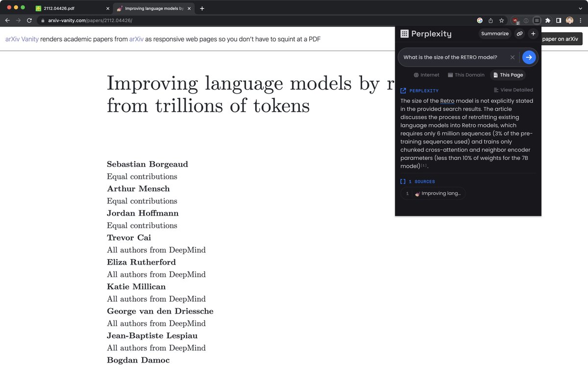The height and width of the screenshot is (367, 588).
Task: Clear the Perplexity search query
Action: 513,57
